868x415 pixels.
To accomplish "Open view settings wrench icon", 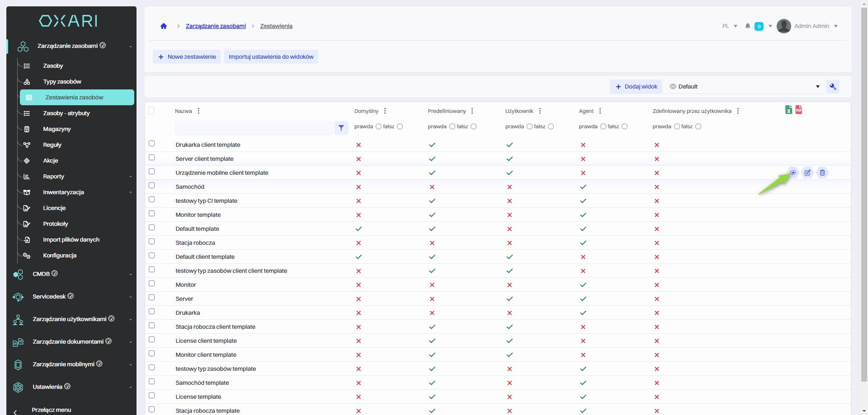I will (x=833, y=87).
